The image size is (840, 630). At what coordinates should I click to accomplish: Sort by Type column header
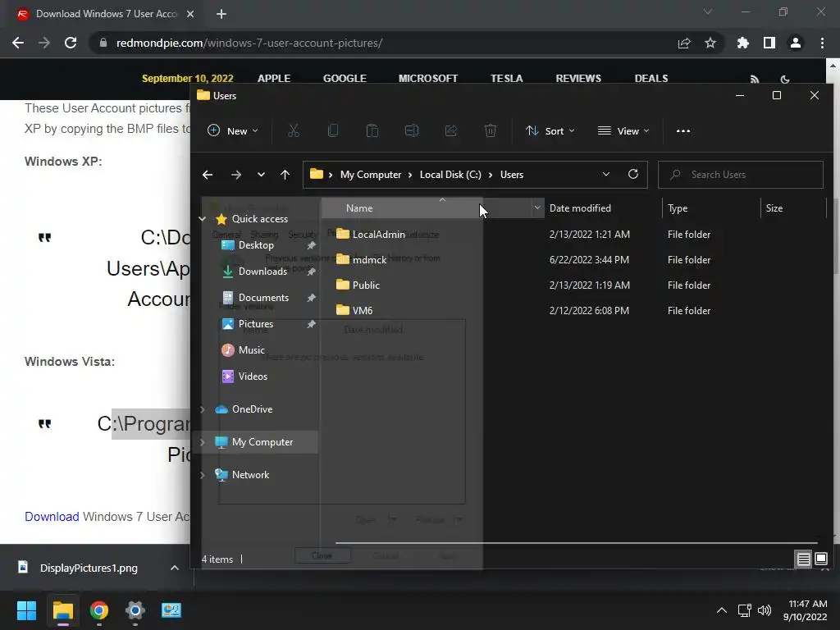(677, 208)
